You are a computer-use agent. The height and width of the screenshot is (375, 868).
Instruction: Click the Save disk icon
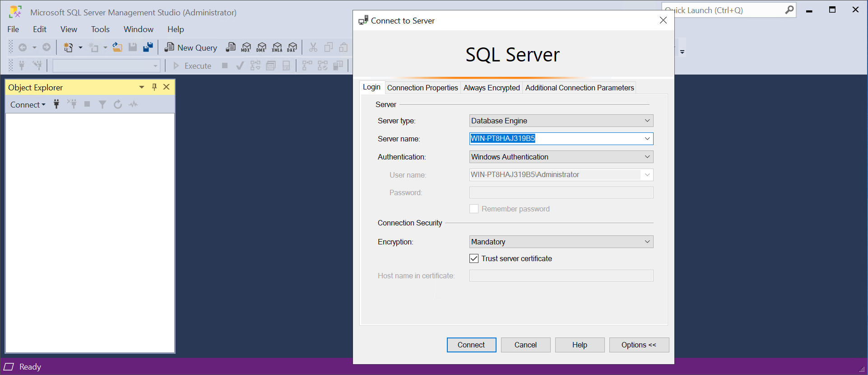point(133,47)
